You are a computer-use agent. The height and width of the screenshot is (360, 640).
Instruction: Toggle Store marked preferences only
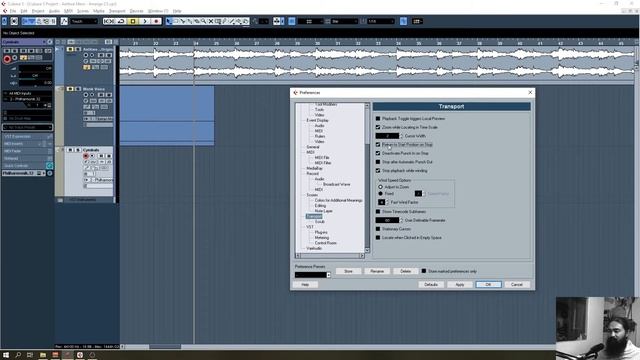click(x=424, y=271)
